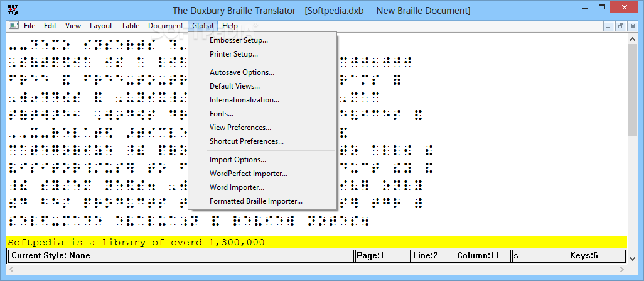Click the Keys:6 status field

pos(597,255)
